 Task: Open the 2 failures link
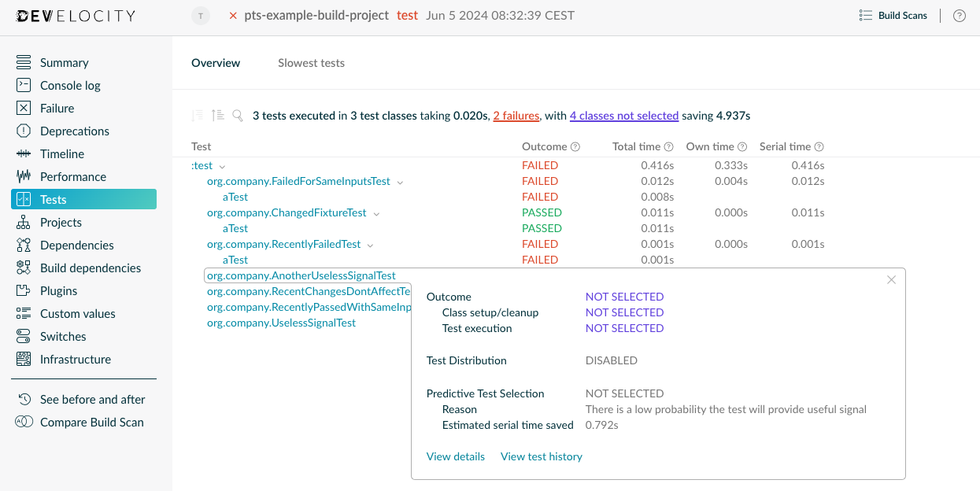[516, 116]
